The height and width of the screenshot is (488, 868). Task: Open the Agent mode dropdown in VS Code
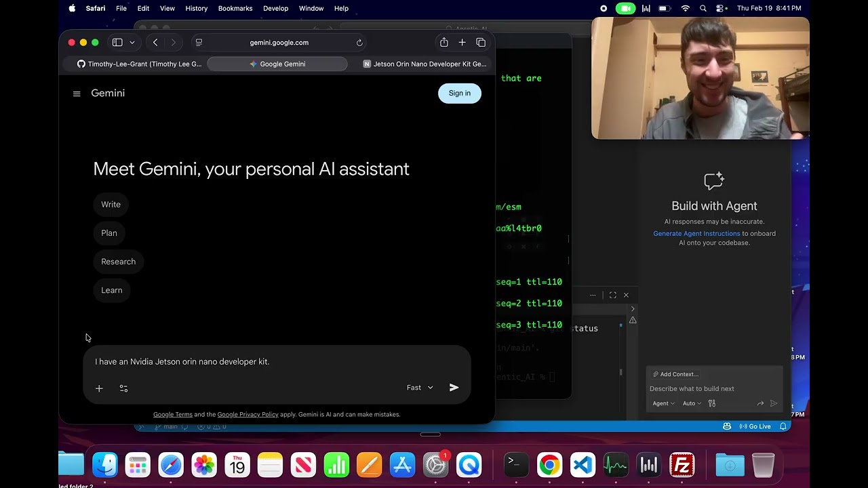[x=663, y=403]
